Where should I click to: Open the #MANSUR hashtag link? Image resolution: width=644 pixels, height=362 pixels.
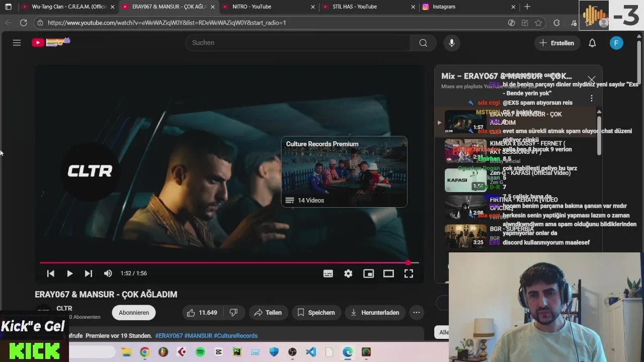point(198,336)
